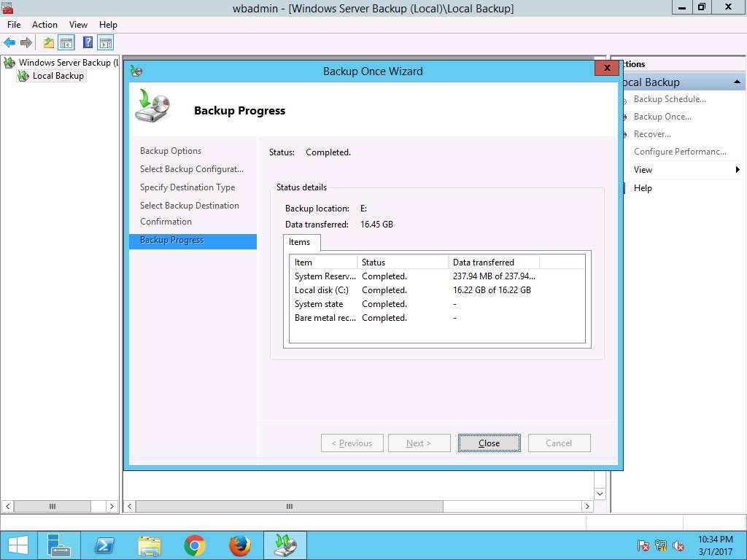This screenshot has width=747, height=560.
Task: Click the Back arrow toolbar icon
Action: (9, 43)
